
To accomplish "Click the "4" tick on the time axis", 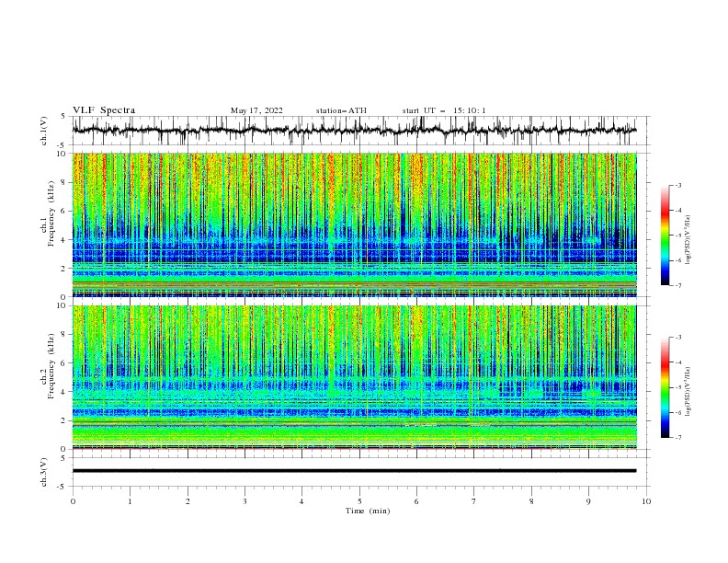I will [301, 501].
